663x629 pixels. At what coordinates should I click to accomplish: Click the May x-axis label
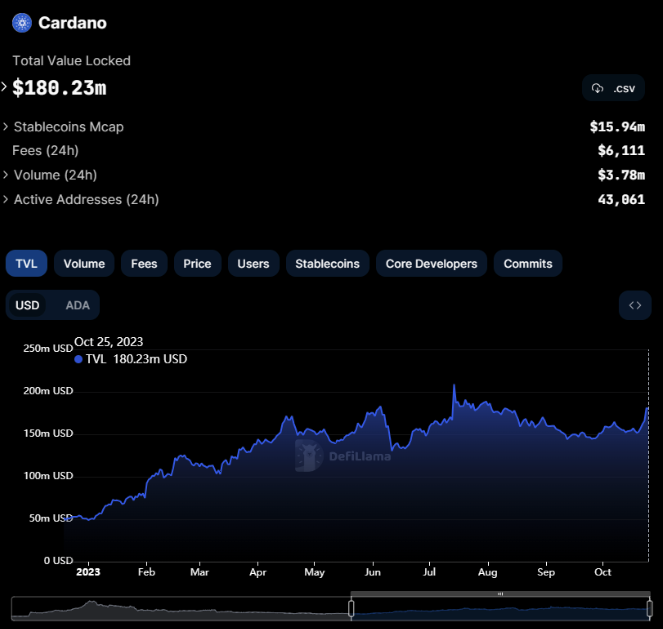click(x=314, y=572)
